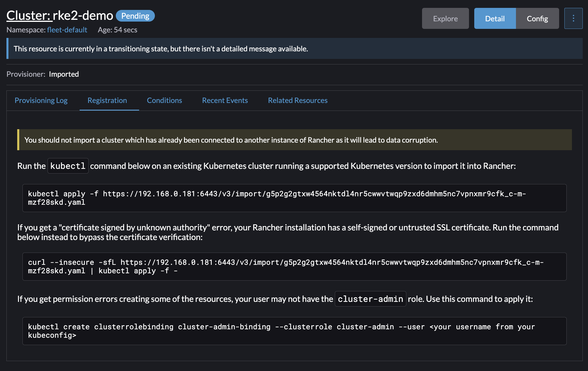The image size is (588, 371).
Task: Click the Related Resources tab
Action: [x=298, y=100]
